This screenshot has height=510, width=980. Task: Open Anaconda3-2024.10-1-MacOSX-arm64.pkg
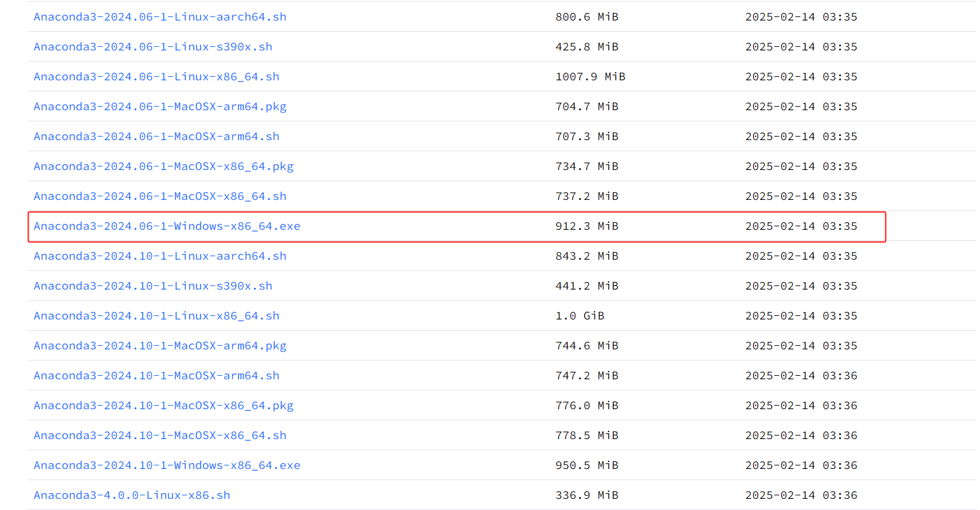pos(160,346)
